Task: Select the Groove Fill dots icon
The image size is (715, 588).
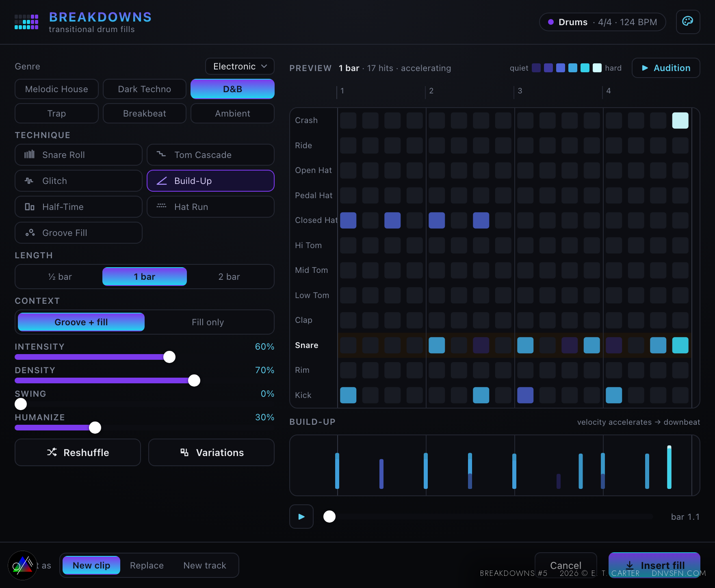Action: point(30,233)
